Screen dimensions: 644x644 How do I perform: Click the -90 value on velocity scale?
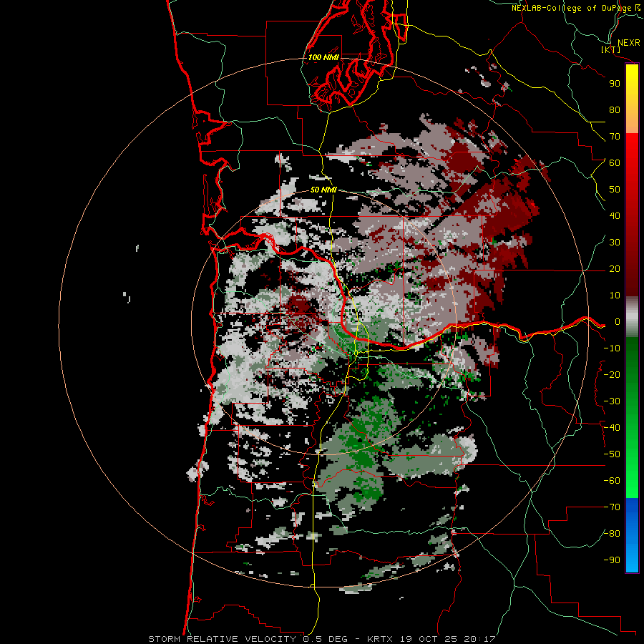click(612, 560)
